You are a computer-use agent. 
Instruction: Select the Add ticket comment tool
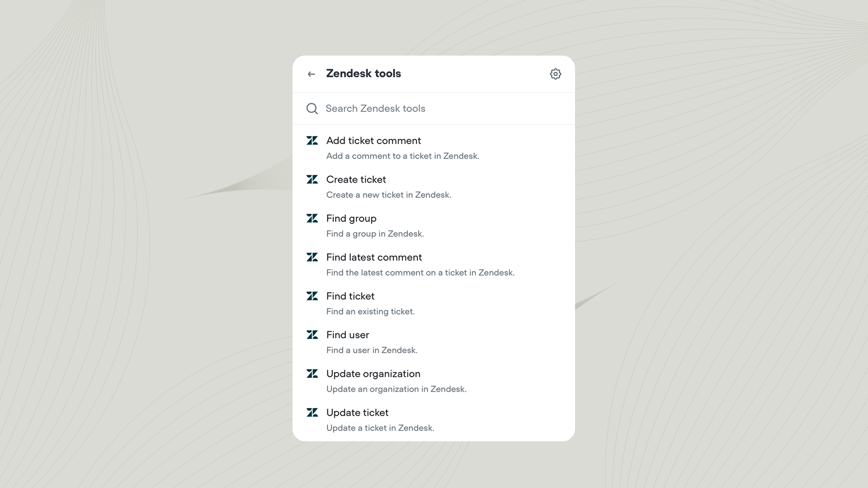point(373,141)
